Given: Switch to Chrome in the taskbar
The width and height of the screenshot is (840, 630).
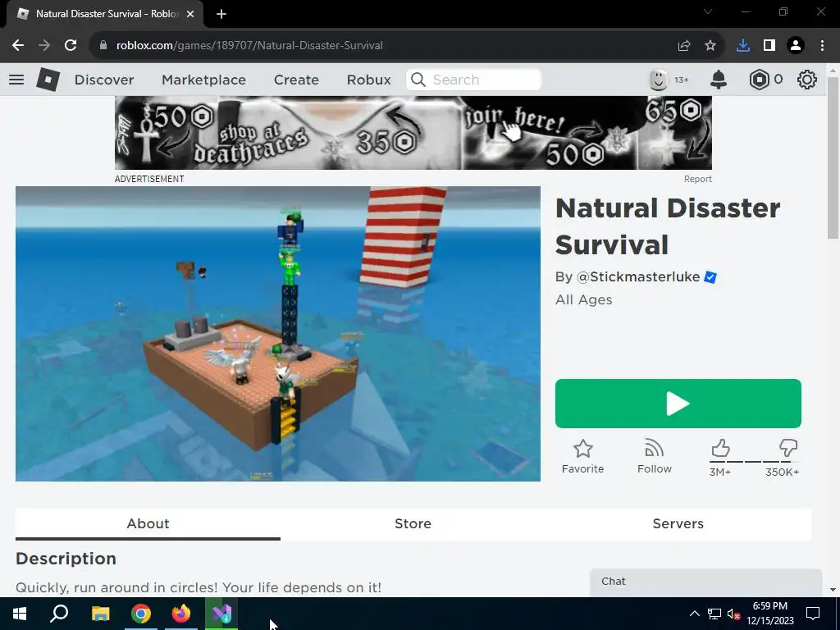Looking at the screenshot, I should pos(141,614).
